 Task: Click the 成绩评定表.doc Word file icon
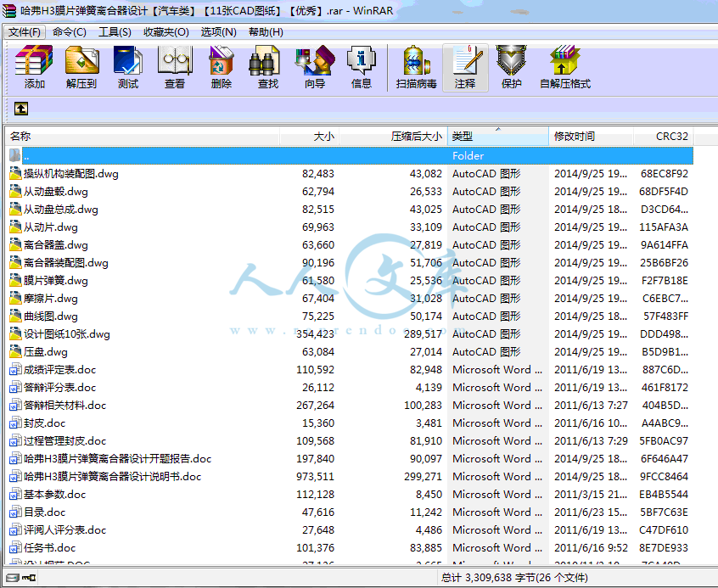click(x=15, y=370)
